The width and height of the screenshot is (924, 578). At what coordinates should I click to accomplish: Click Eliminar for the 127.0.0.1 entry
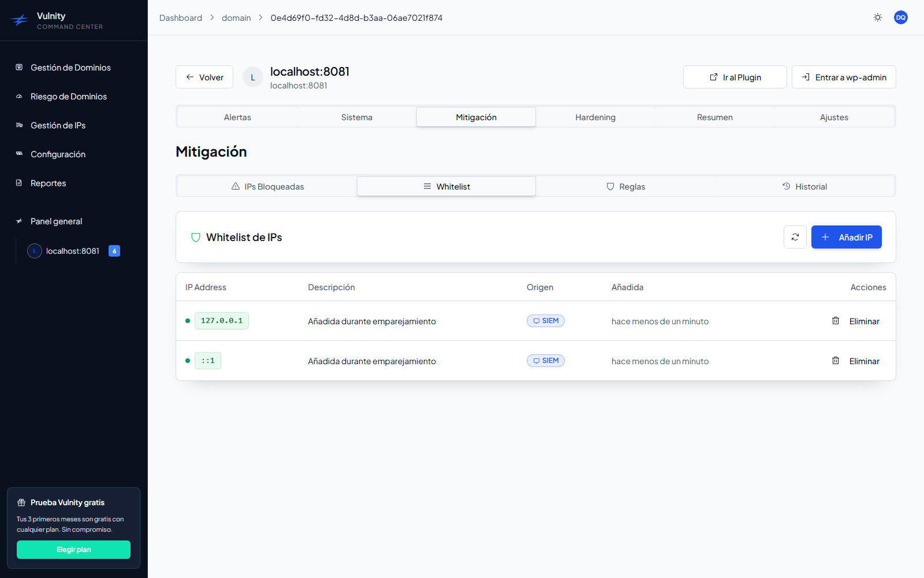point(865,321)
